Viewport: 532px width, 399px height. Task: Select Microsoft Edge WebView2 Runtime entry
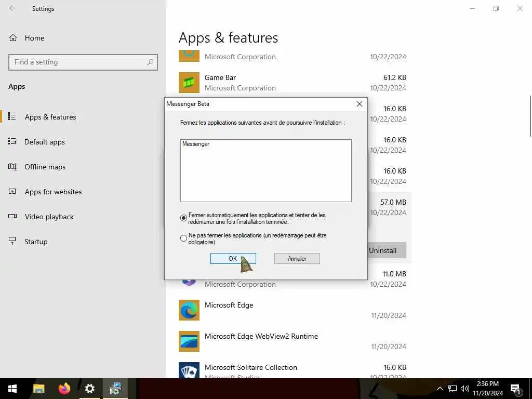(x=292, y=341)
